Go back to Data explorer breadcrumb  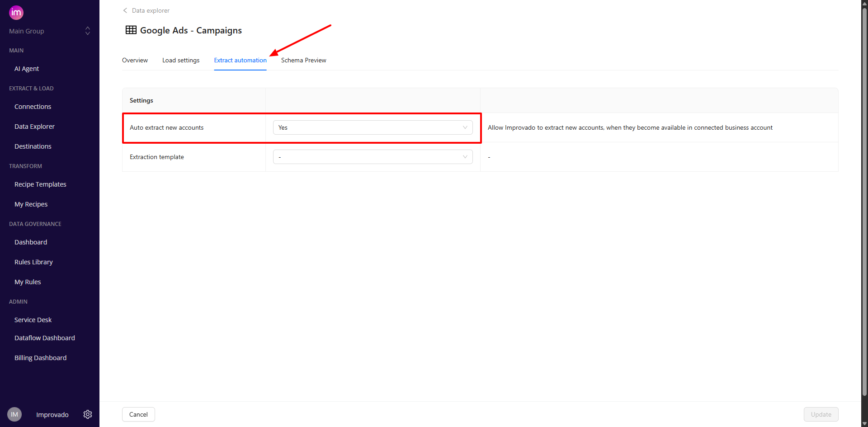pos(151,10)
